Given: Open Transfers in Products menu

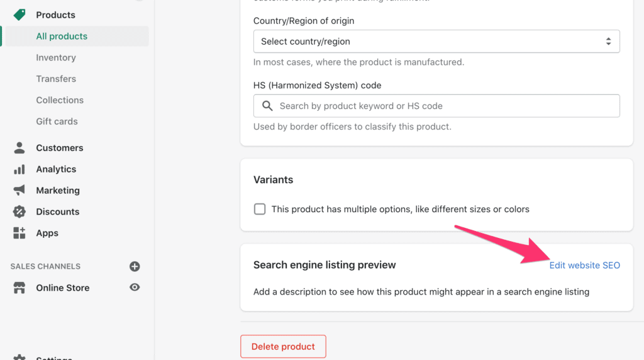Looking at the screenshot, I should point(56,79).
